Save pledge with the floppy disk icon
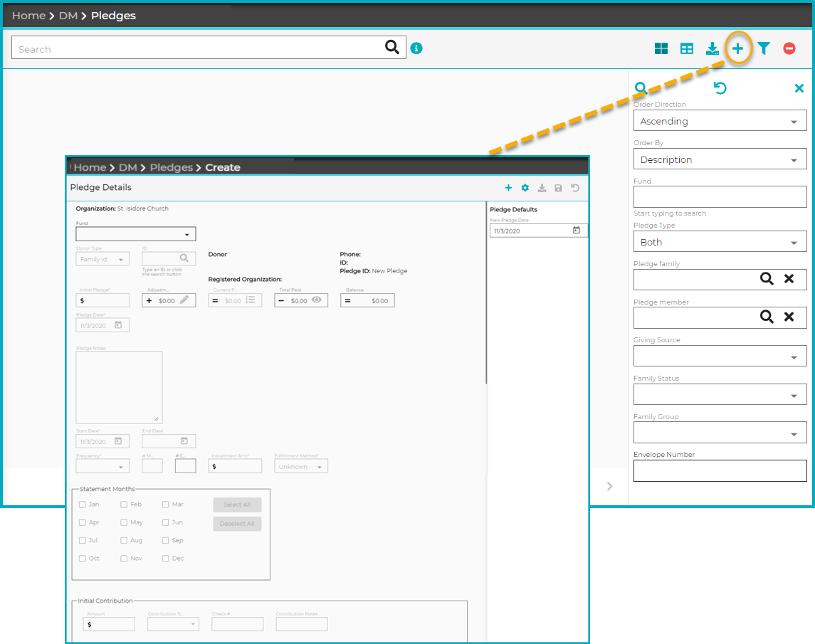 [x=558, y=188]
